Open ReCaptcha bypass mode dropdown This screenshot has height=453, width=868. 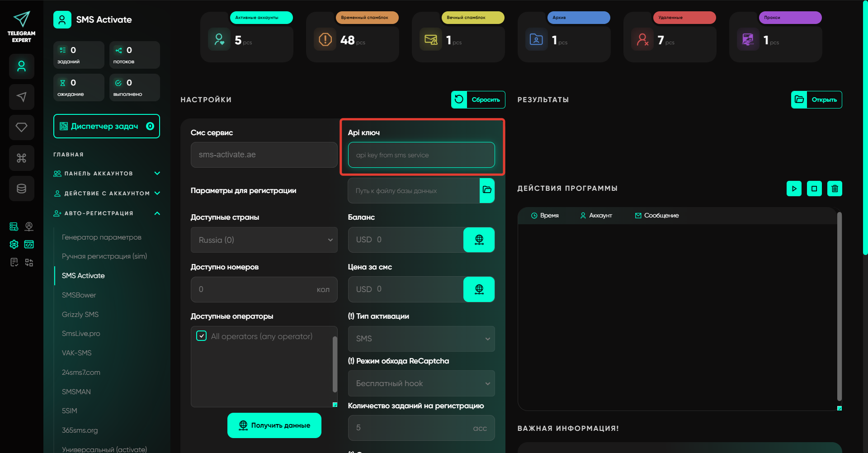(x=421, y=383)
